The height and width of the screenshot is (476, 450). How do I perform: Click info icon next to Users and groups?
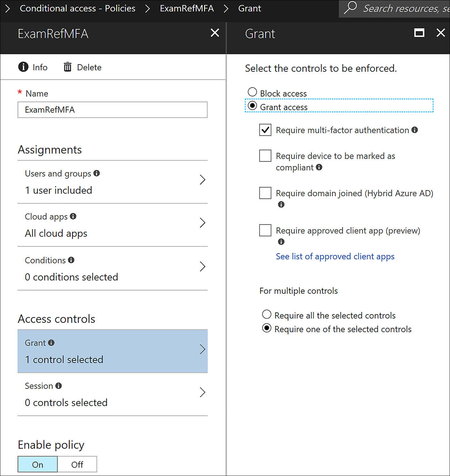[x=97, y=173]
